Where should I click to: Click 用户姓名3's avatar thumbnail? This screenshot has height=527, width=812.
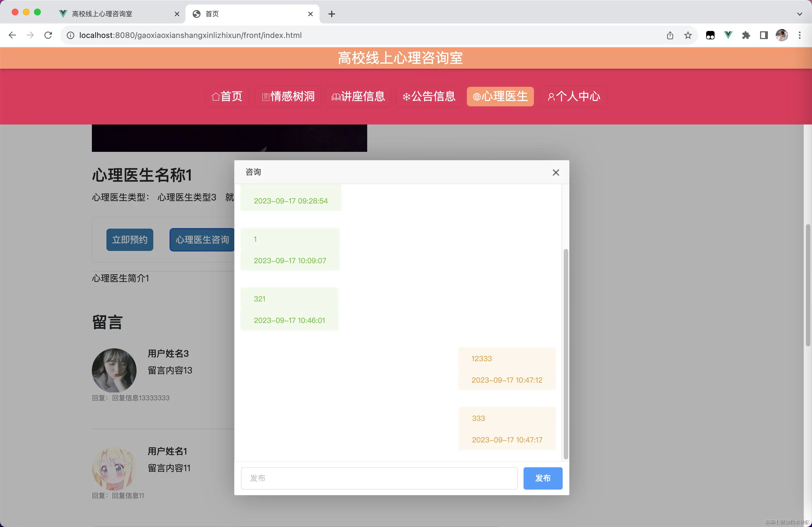click(x=114, y=371)
